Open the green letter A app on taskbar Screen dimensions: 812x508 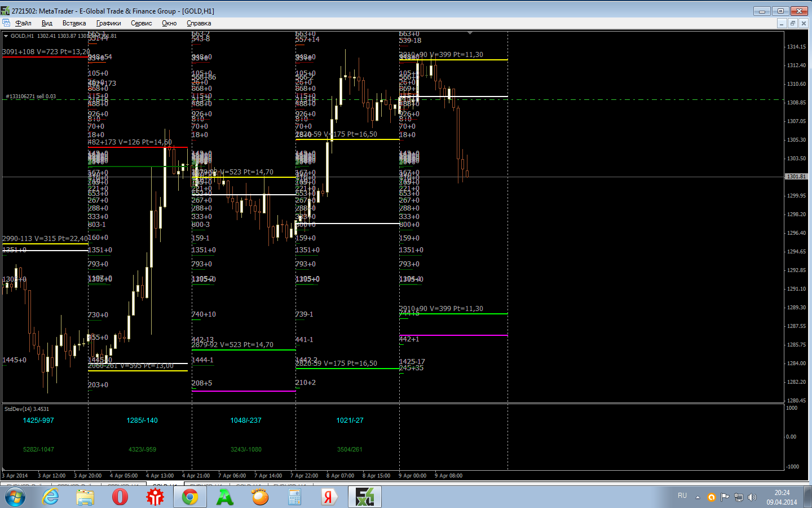pyautogui.click(x=225, y=497)
